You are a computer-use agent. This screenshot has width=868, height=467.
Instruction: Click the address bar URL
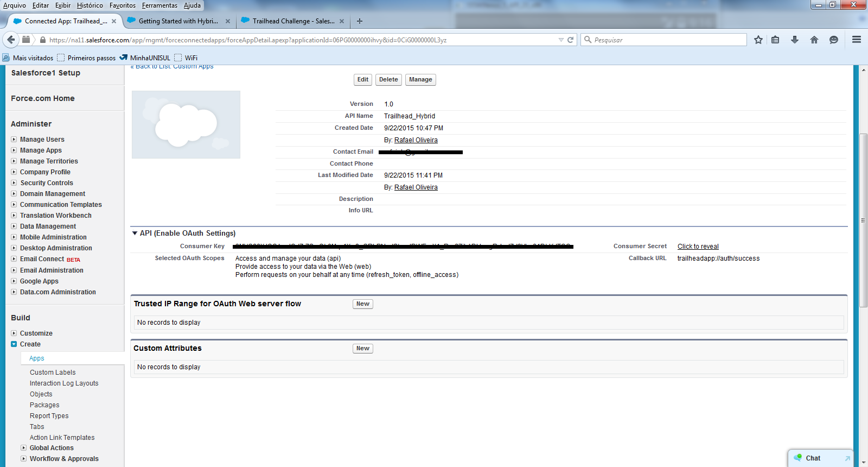coord(248,40)
